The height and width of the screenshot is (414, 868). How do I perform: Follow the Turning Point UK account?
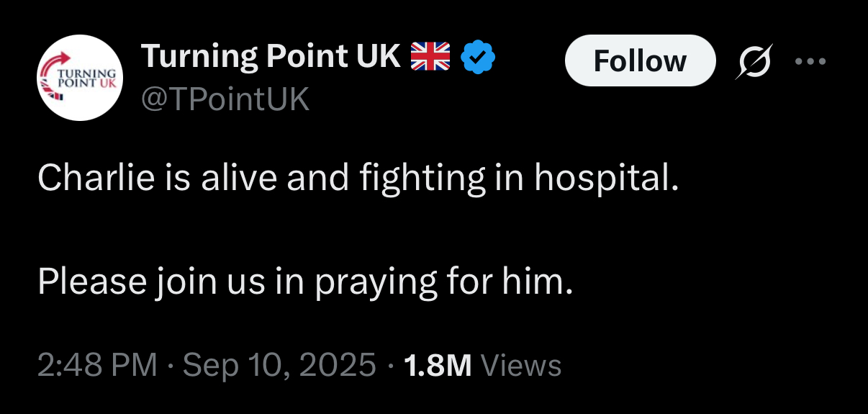point(640,60)
